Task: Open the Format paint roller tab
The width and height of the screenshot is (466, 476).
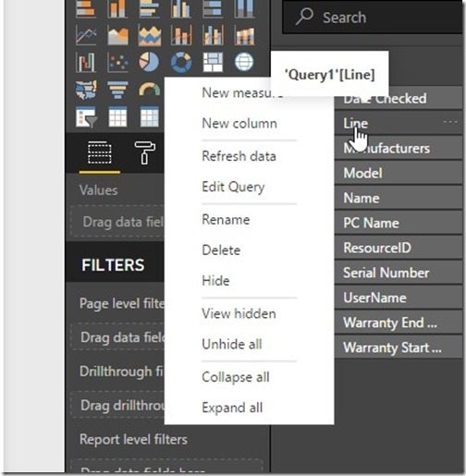Action: pos(144,153)
